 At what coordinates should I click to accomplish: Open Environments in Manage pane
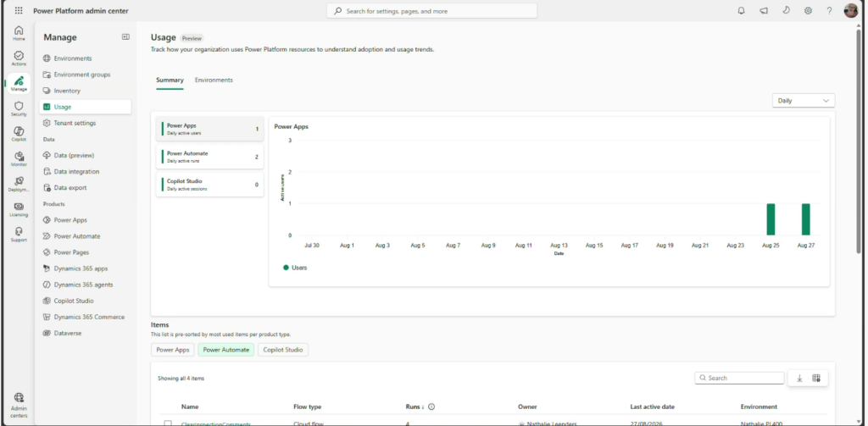tap(86, 58)
